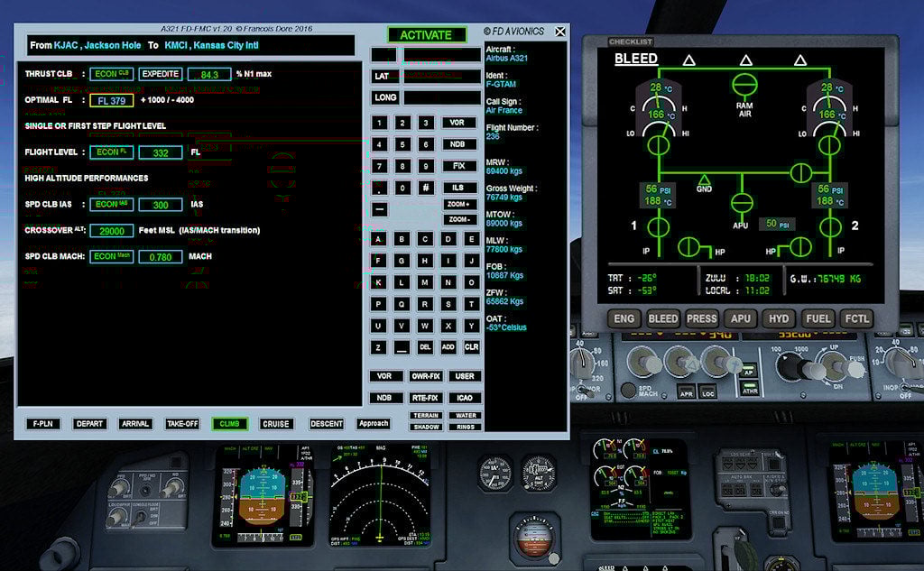Click VOR button left of OWR-FIX

[384, 376]
